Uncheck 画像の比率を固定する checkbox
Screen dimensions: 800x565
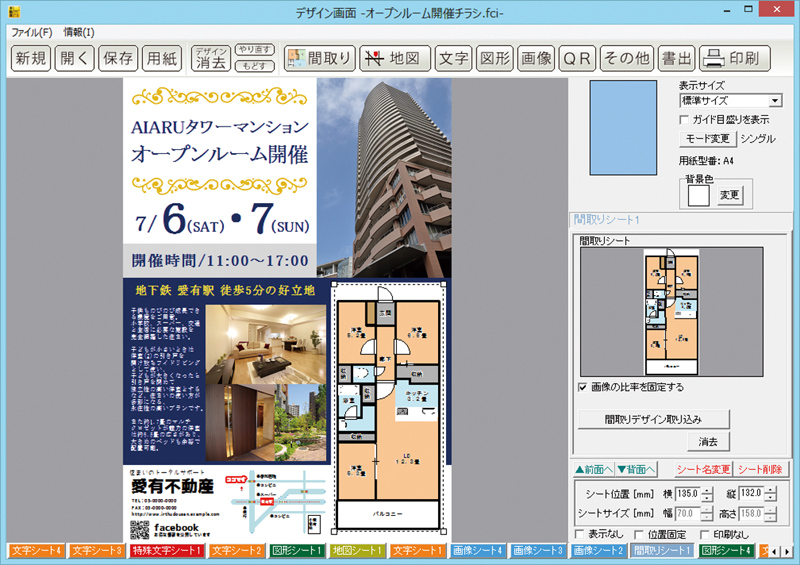(x=583, y=387)
